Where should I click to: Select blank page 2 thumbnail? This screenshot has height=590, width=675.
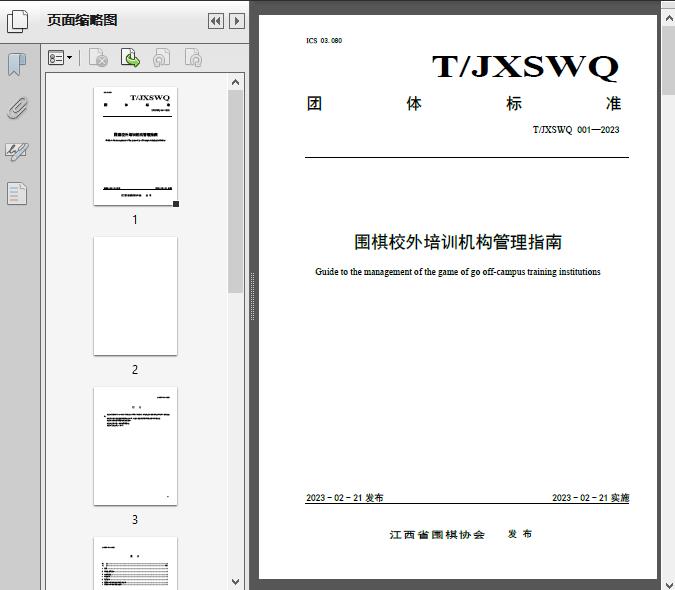135,296
